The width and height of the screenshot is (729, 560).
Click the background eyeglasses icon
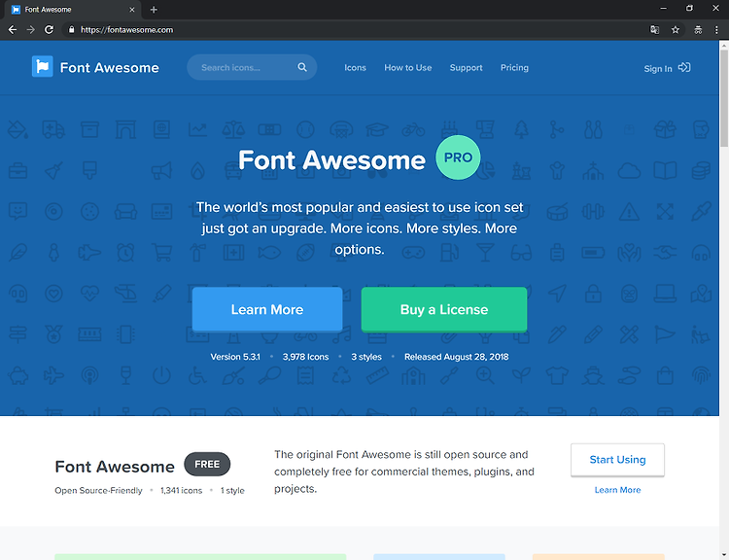(521, 253)
